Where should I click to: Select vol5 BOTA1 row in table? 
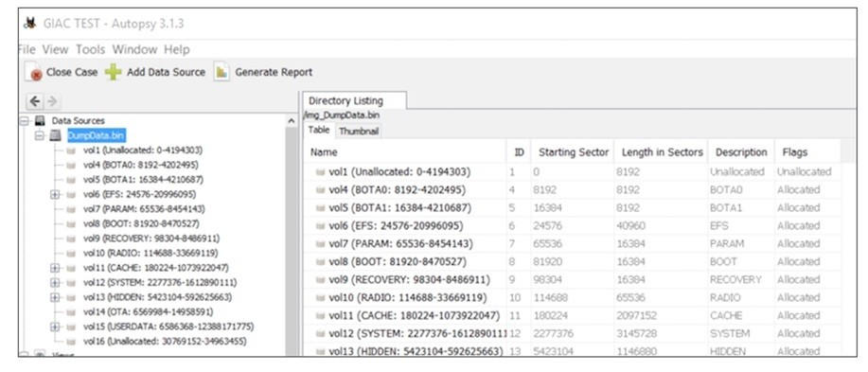(x=572, y=208)
